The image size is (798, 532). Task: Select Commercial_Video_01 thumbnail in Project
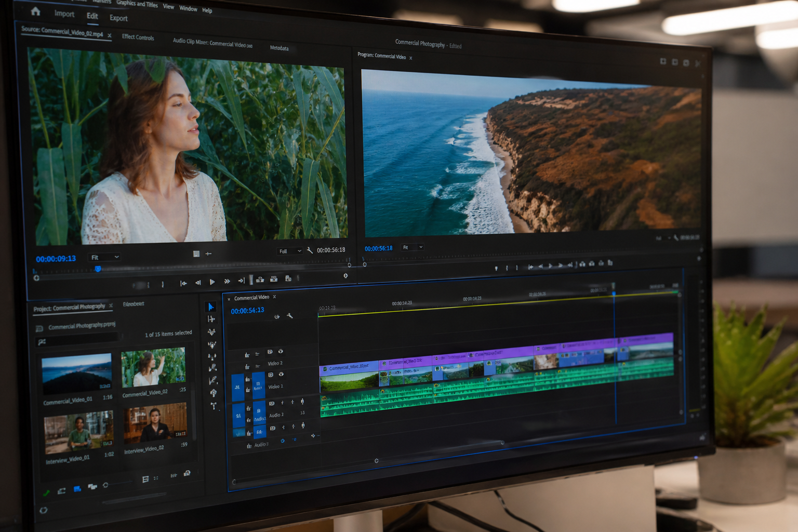[76, 374]
